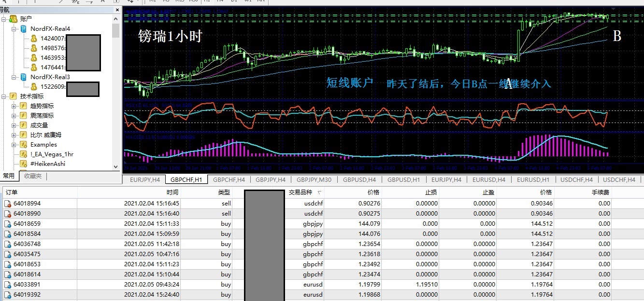Screen dimensions: 644x301
Task: Click the 账户 accounts group icon
Action: [x=14, y=19]
